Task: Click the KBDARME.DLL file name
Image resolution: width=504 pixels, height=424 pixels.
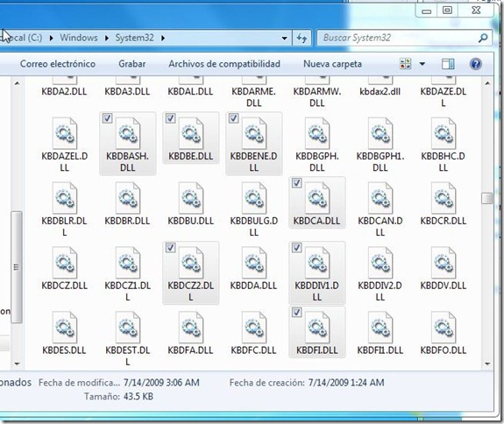Action: tap(254, 97)
